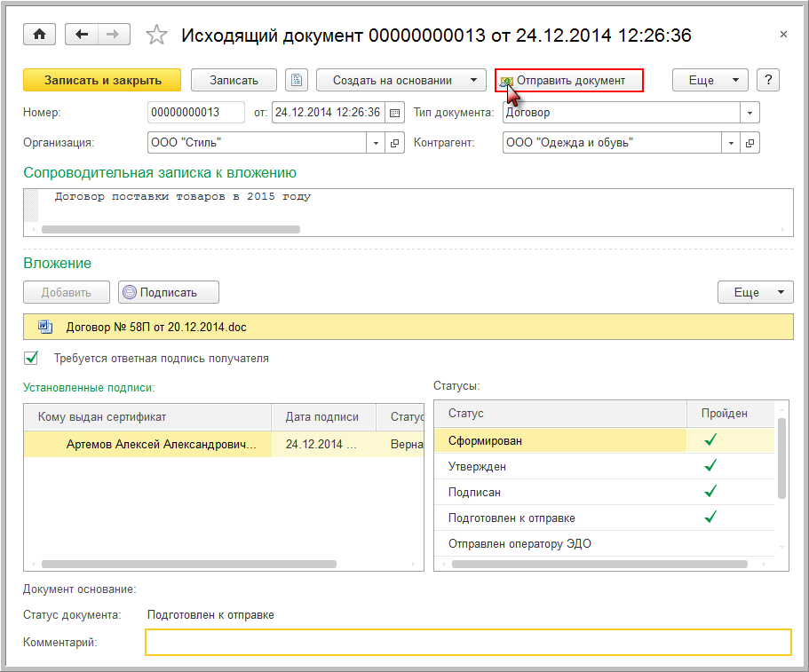Viewport: 809px width, 672px height.
Task: Click the vertical scrollbar of the statuses table
Action: click(x=781, y=458)
